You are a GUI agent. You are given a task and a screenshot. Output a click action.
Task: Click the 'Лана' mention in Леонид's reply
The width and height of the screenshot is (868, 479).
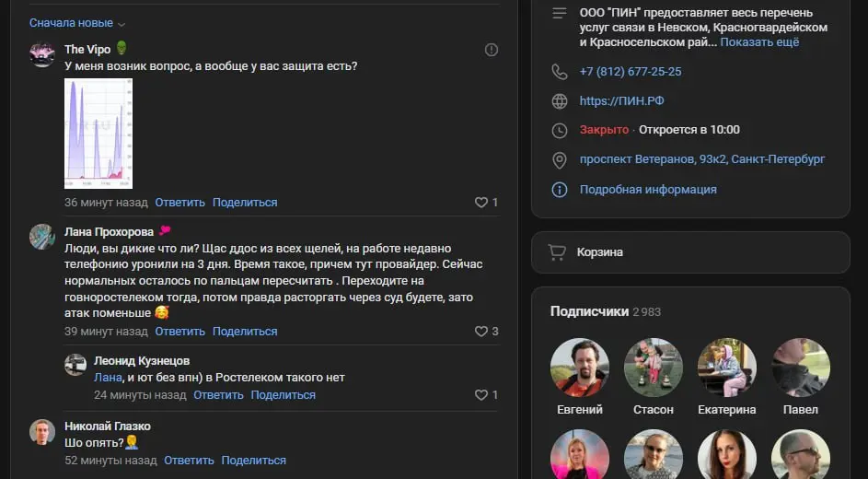pyautogui.click(x=108, y=378)
